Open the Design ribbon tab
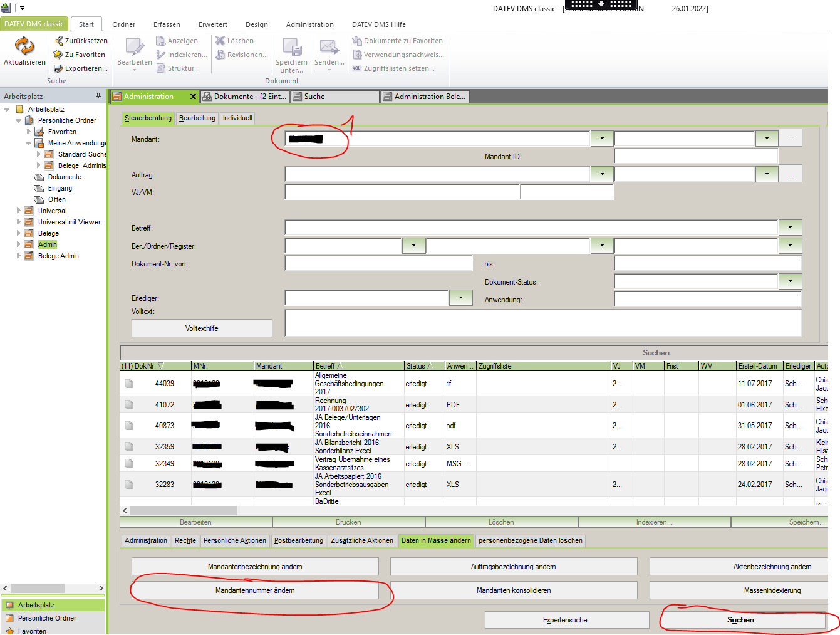 click(x=257, y=24)
